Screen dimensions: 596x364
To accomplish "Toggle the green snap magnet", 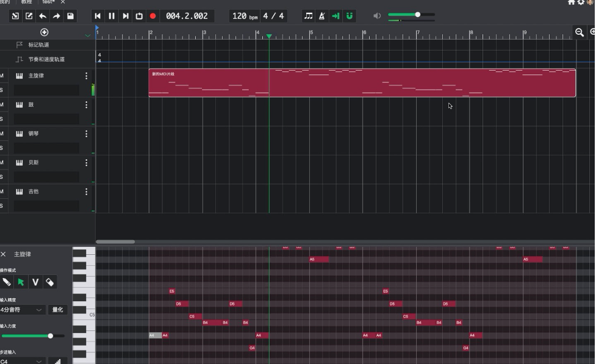I will [350, 16].
